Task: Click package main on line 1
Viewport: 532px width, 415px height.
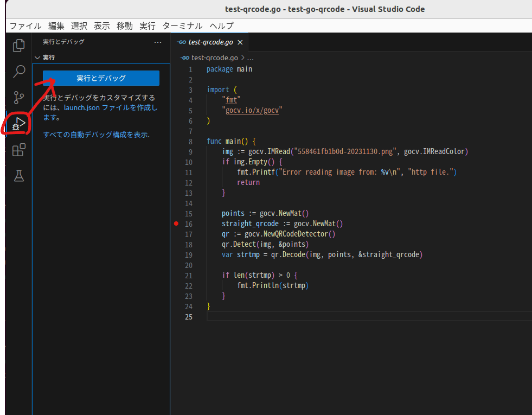Action: (229, 69)
